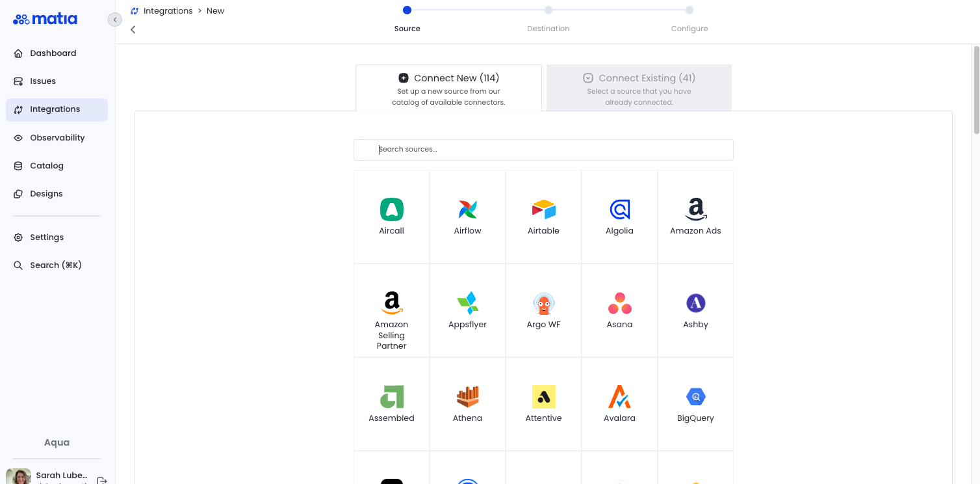The height and width of the screenshot is (484, 980).
Task: Select Integrations in the sidebar
Action: pyautogui.click(x=57, y=109)
